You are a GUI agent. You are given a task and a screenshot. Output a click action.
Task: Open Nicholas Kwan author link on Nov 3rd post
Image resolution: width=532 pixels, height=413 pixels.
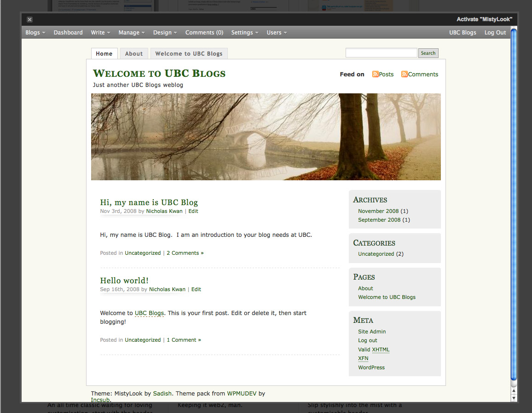164,211
